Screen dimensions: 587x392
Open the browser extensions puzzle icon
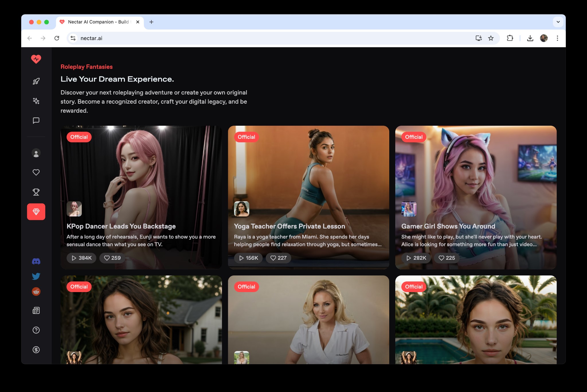[510, 38]
